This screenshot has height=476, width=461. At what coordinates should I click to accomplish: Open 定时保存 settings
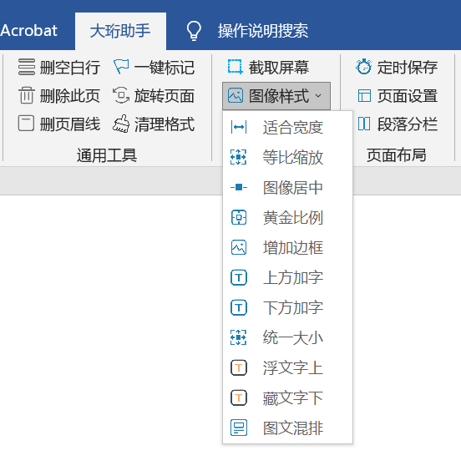click(x=397, y=67)
